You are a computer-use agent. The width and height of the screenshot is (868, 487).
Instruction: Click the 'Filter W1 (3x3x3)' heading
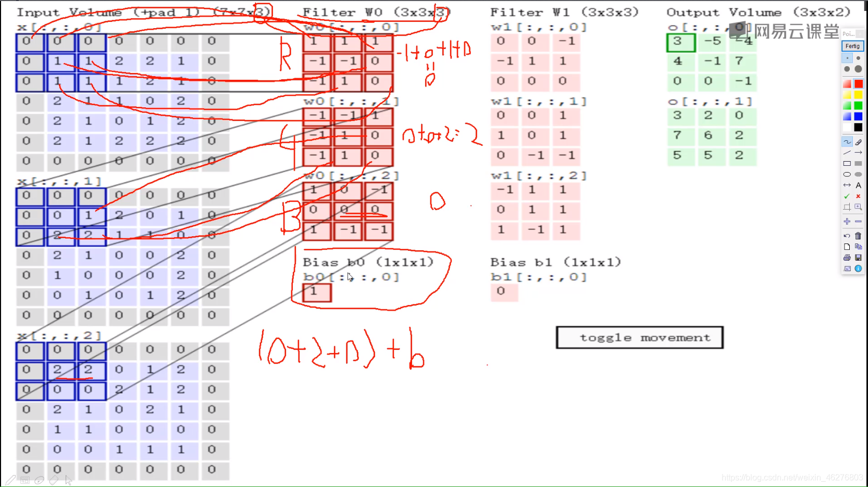pyautogui.click(x=564, y=12)
